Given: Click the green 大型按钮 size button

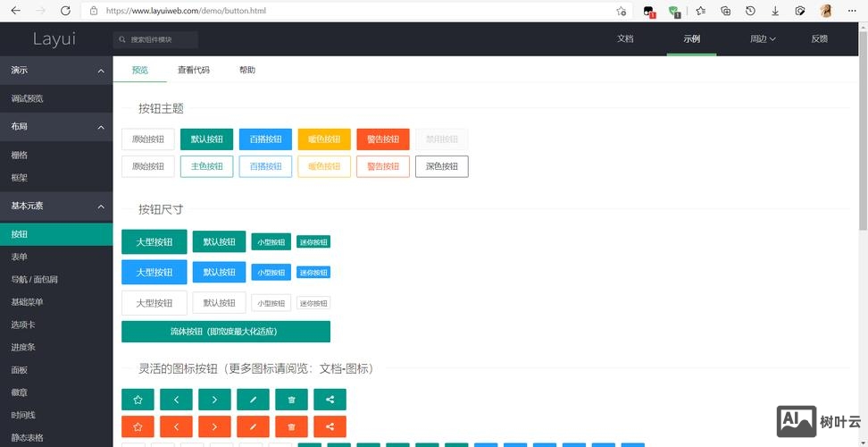Looking at the screenshot, I should click(154, 242).
